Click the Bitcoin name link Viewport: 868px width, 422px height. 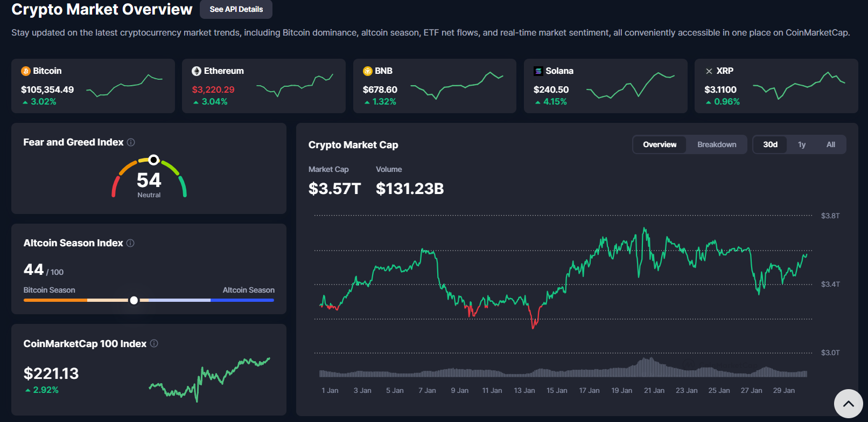pos(47,71)
